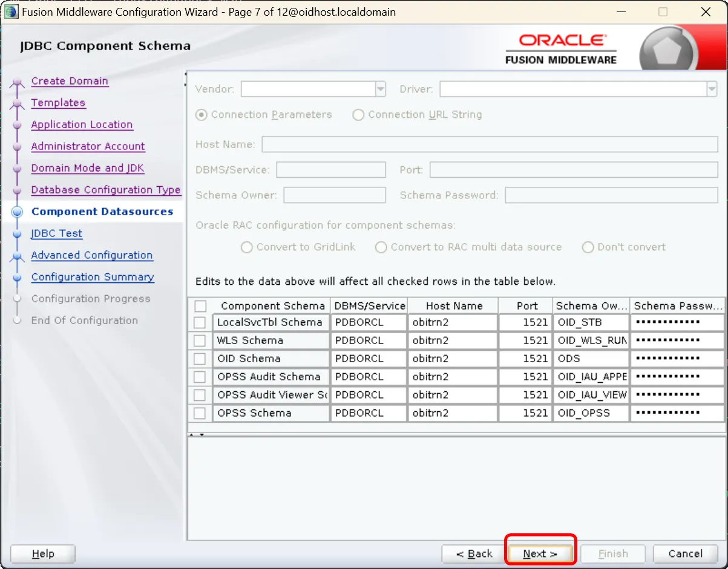728x569 pixels.
Task: Click the OID_OPSS schema owner cell
Action: tap(591, 413)
